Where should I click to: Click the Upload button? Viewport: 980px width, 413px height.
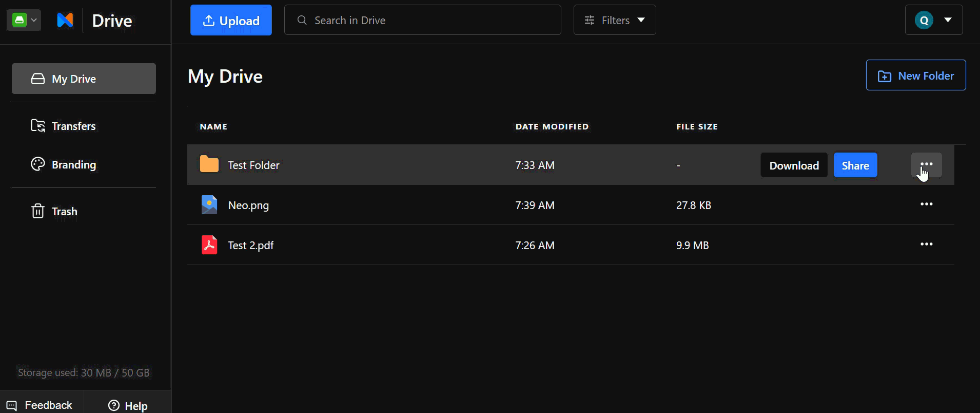[x=231, y=20]
